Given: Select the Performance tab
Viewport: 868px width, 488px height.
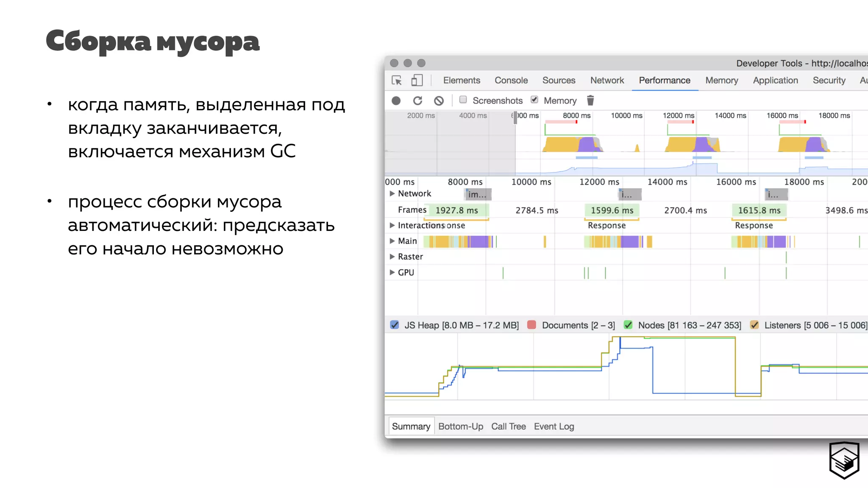Looking at the screenshot, I should click(665, 80).
